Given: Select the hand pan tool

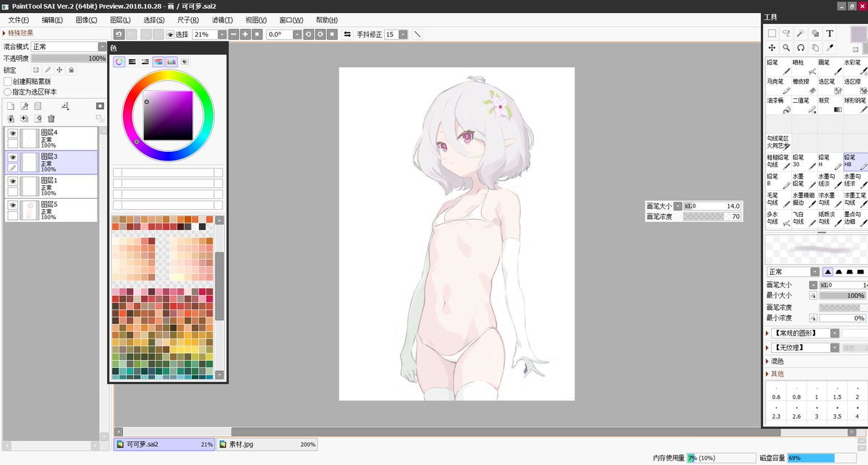Looking at the screenshot, I should (815, 48).
